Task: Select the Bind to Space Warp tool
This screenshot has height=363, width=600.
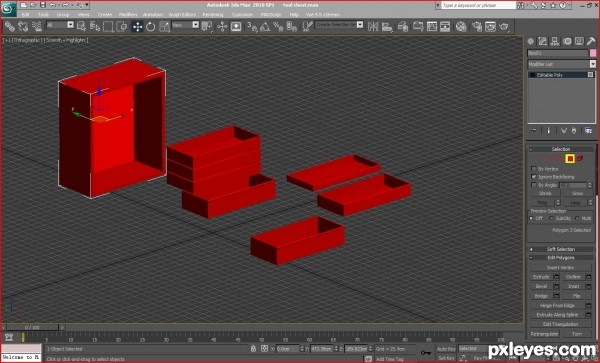Action: pos(37,26)
